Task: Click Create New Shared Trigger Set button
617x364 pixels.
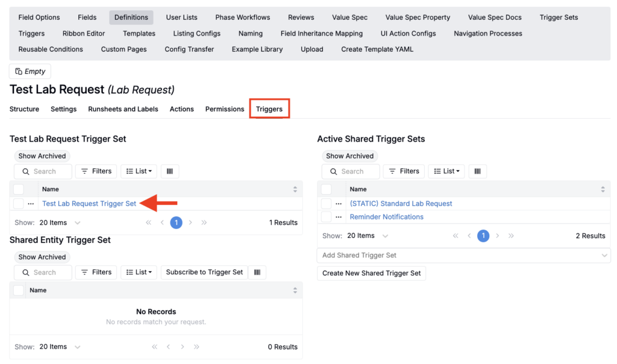Action: (x=371, y=274)
